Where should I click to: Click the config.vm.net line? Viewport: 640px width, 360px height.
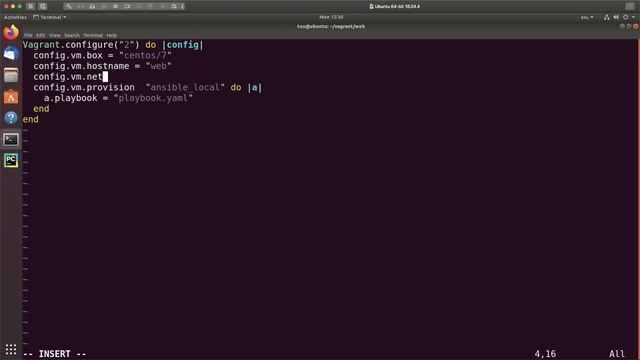coord(68,77)
